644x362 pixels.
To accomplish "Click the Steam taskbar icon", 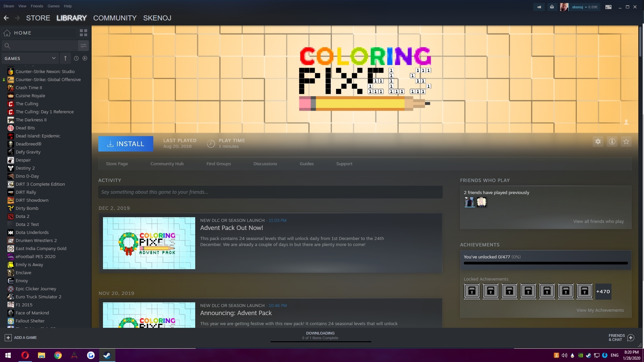I will pyautogui.click(x=107, y=355).
